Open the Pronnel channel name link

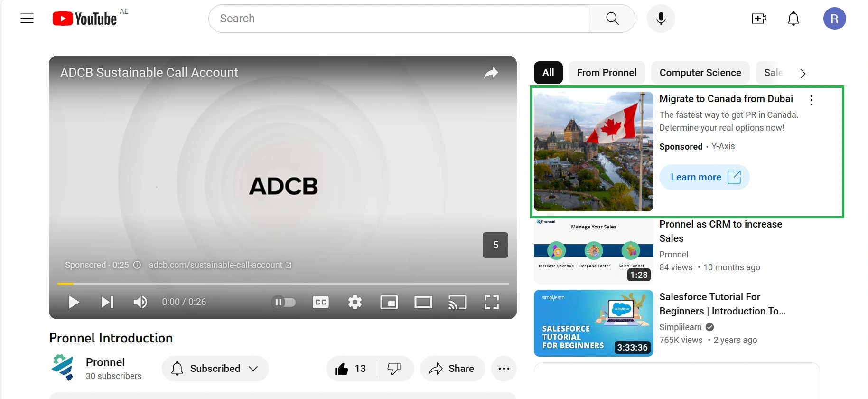point(105,362)
